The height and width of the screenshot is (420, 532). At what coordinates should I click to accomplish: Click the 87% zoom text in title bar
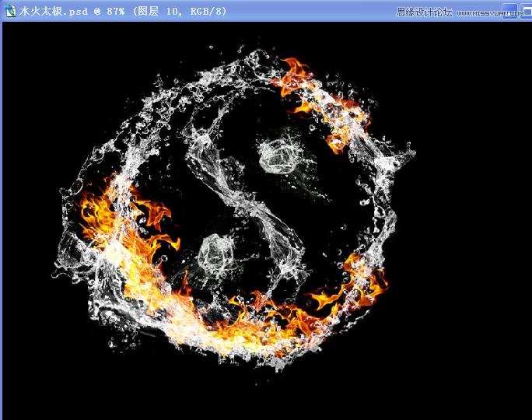tap(119, 12)
